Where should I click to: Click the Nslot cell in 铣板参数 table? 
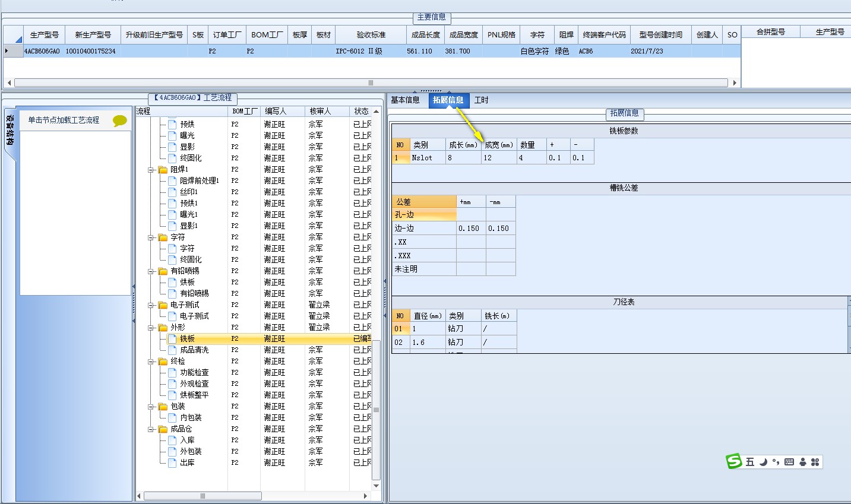coord(428,158)
